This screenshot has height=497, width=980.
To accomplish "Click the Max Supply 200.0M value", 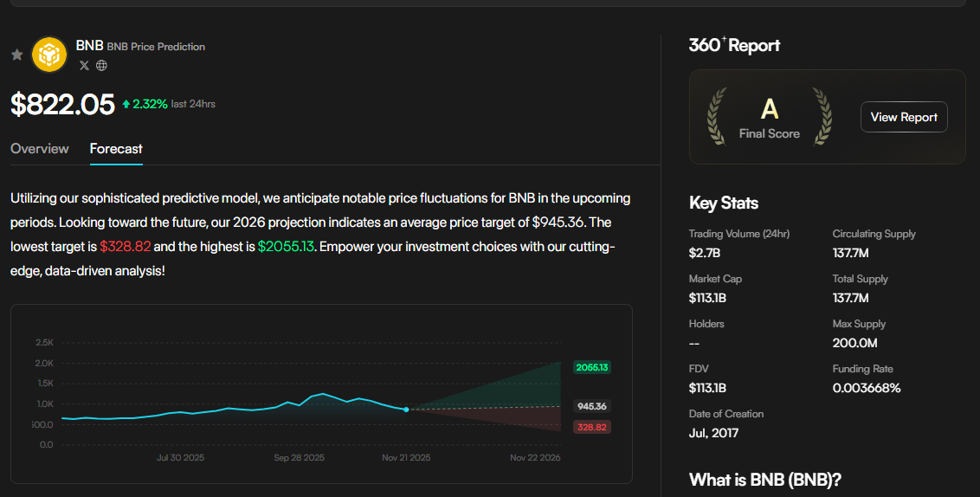I will tap(855, 343).
